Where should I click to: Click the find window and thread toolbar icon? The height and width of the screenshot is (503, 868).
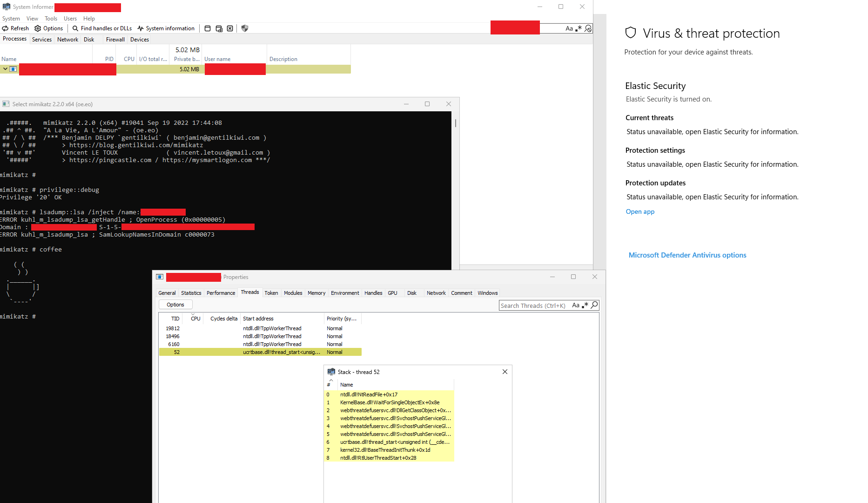click(x=219, y=28)
